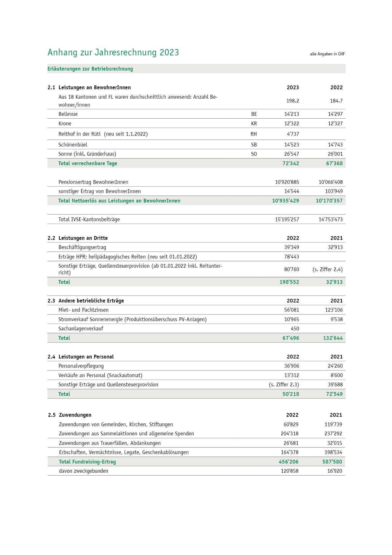
Task: Click the 'Erläuterungen zur Betriebsrechnung' section banner
Action: [x=90, y=69]
